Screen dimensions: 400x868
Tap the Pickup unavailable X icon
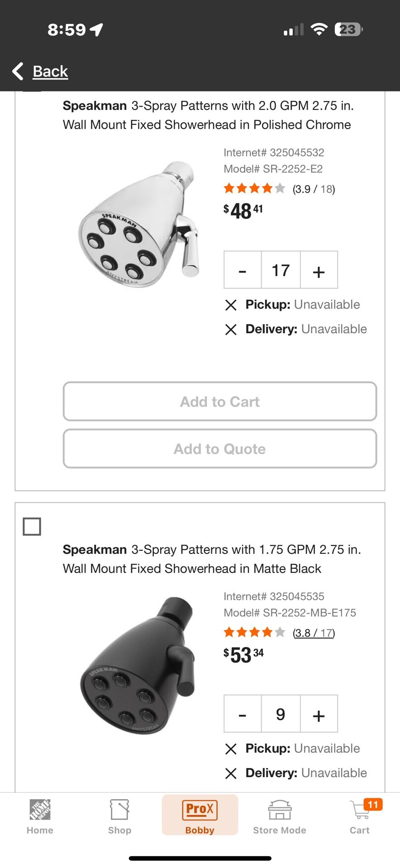point(231,305)
